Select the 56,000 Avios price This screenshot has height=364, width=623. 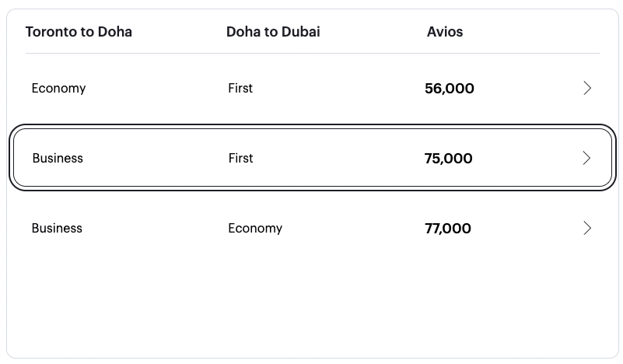450,89
